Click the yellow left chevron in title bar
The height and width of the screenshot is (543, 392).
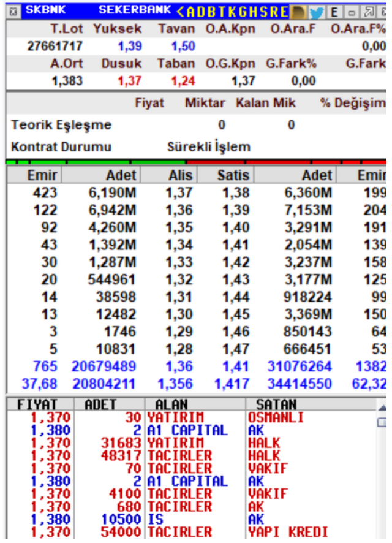tap(181, 12)
